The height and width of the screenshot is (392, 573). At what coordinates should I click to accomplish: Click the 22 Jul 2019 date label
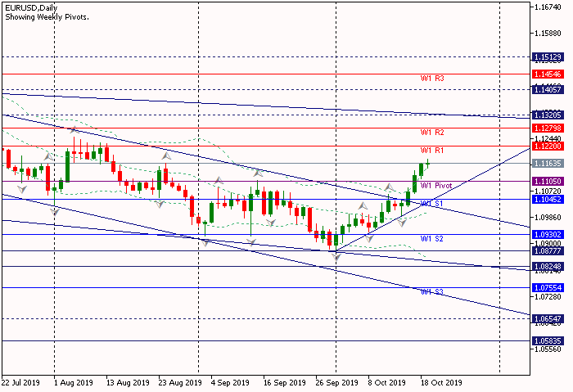point(20,382)
